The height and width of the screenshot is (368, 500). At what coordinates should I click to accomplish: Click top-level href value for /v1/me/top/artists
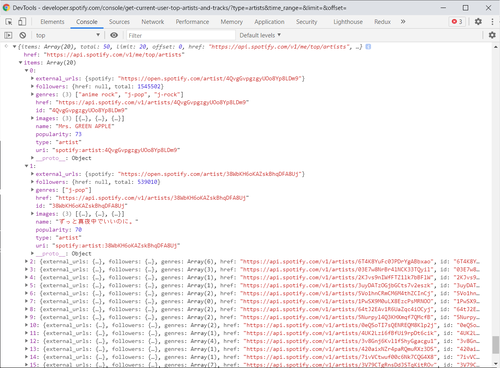pos(114,55)
